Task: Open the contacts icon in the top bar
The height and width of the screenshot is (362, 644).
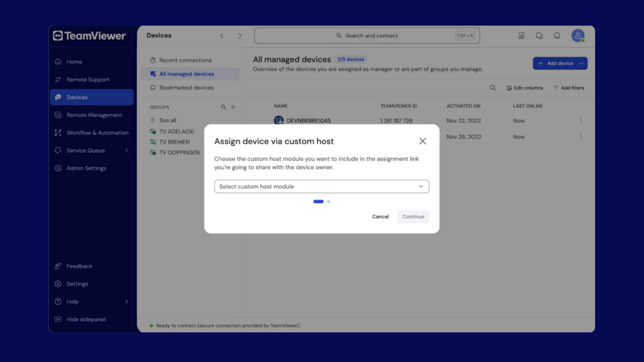Action: point(521,36)
